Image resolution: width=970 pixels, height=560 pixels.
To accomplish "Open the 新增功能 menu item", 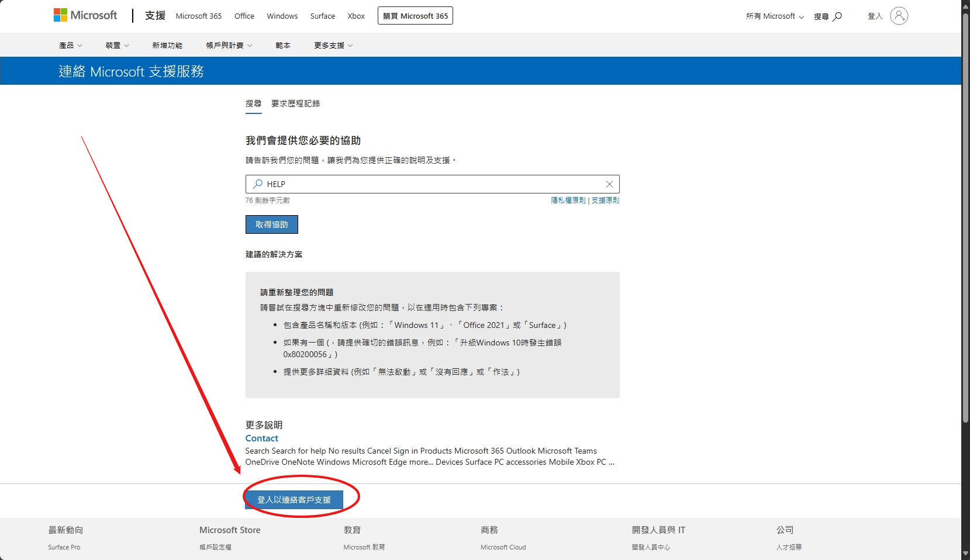I will pyautogui.click(x=167, y=45).
